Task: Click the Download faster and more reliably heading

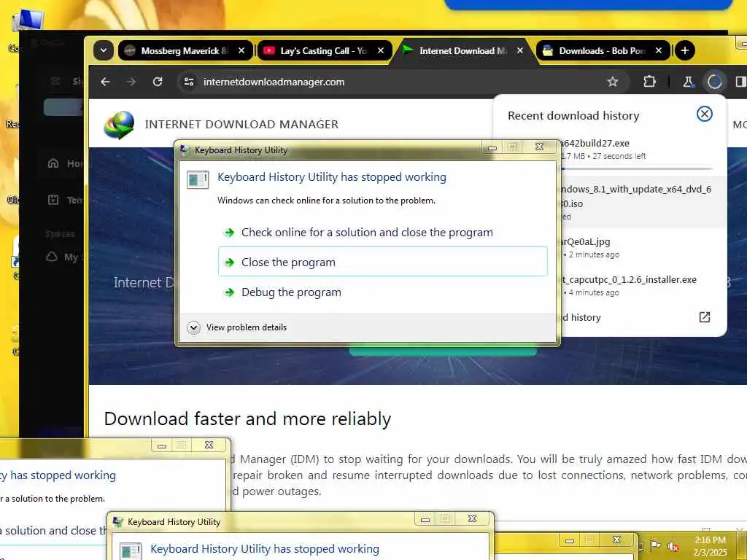Action: pos(247,419)
